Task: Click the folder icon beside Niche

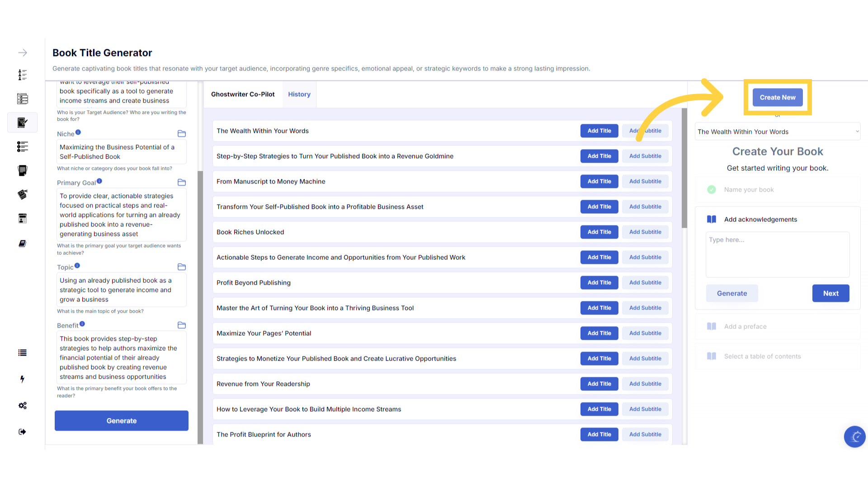Action: coord(182,134)
